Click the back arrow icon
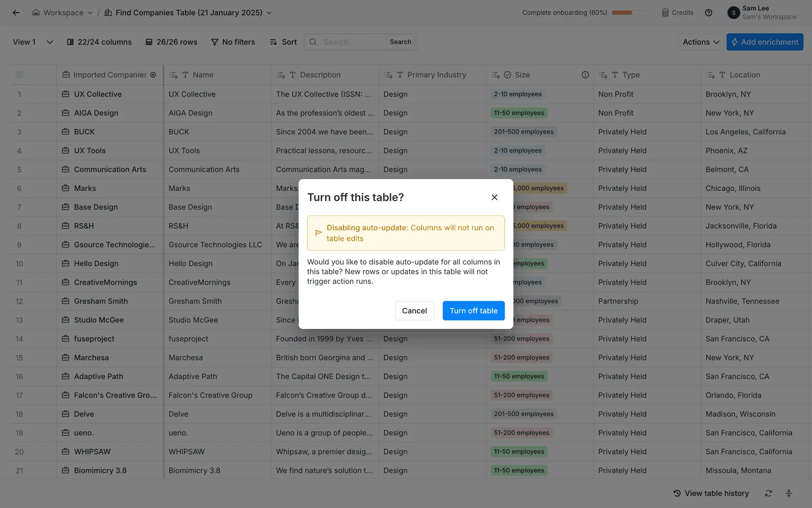 (x=16, y=13)
